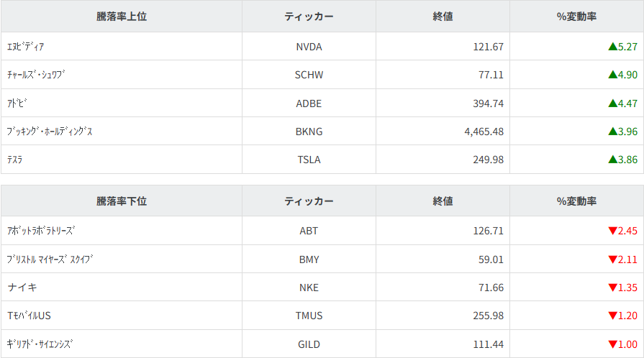Click the red down arrow beside 2.45
644x358 pixels.
coord(612,231)
